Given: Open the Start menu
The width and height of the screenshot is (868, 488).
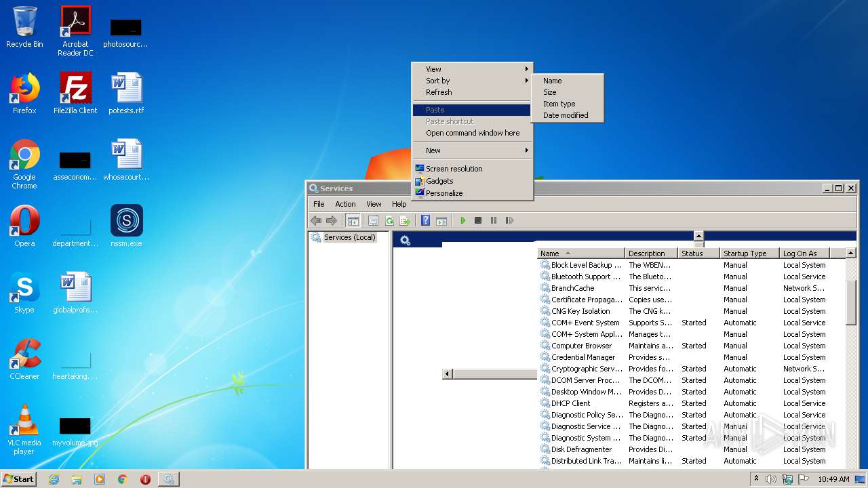Looking at the screenshot, I should [19, 479].
